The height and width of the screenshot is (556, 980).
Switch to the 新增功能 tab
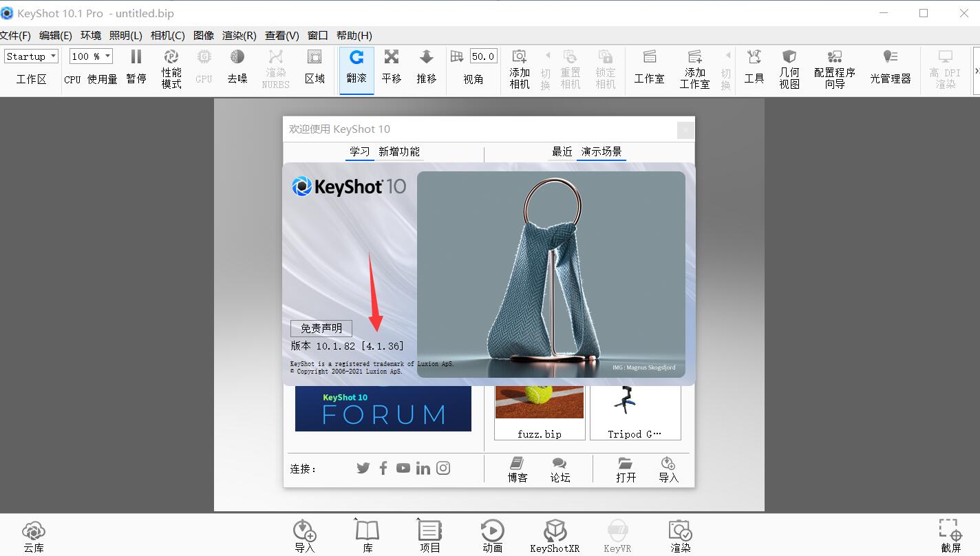tap(399, 152)
